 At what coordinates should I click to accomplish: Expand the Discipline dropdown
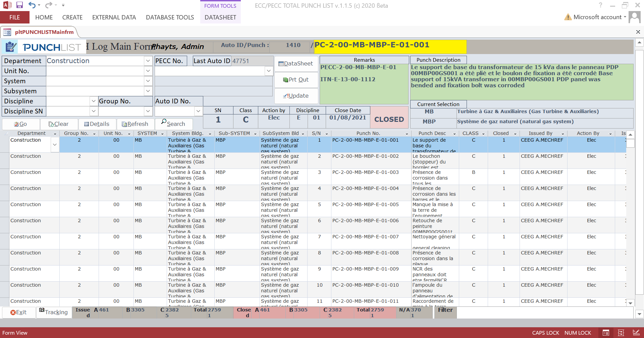coord(94,101)
